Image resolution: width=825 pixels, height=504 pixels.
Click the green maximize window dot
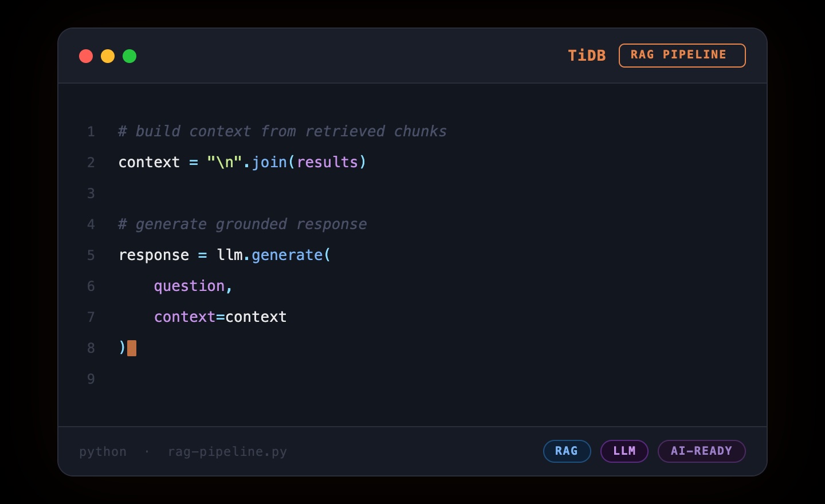[129, 56]
